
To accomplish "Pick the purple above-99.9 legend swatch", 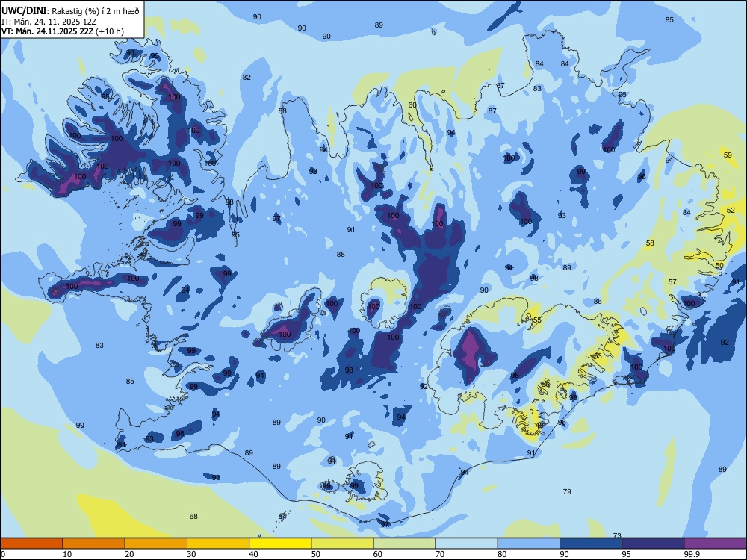I will coord(715,544).
